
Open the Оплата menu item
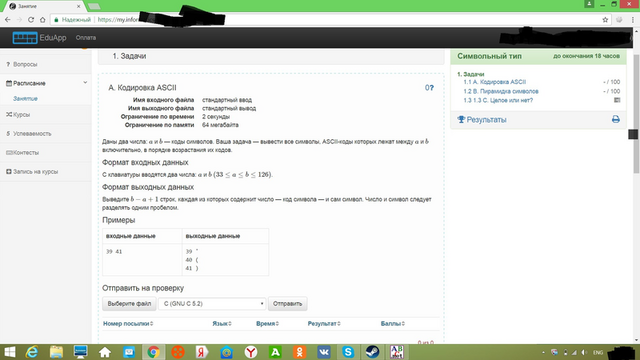(86, 38)
